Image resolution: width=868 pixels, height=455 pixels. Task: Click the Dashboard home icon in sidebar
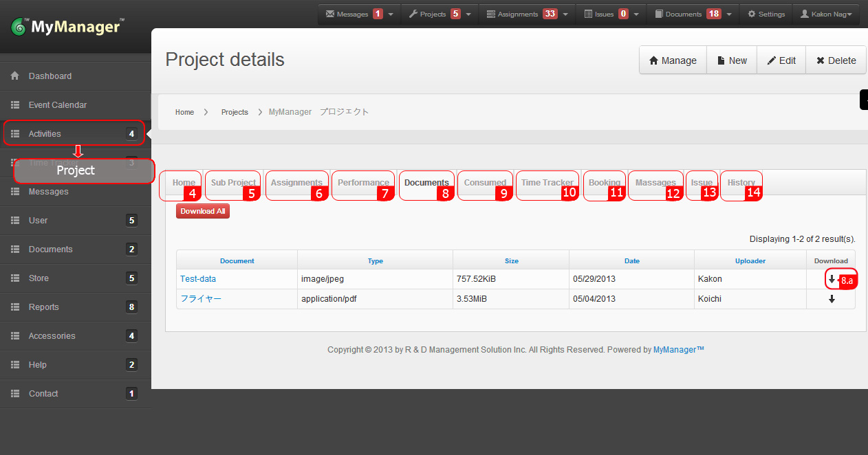click(14, 76)
